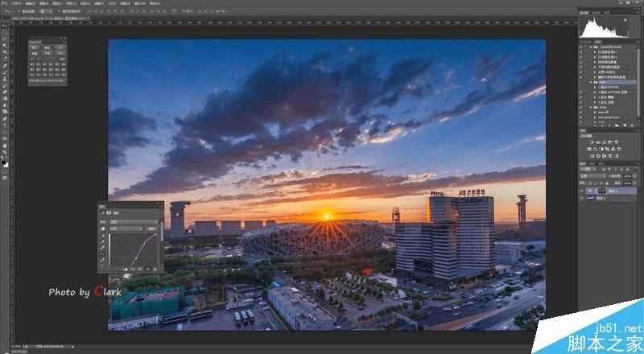The height and width of the screenshot is (354, 644).
Task: Select the Move tool
Action: click(4, 26)
